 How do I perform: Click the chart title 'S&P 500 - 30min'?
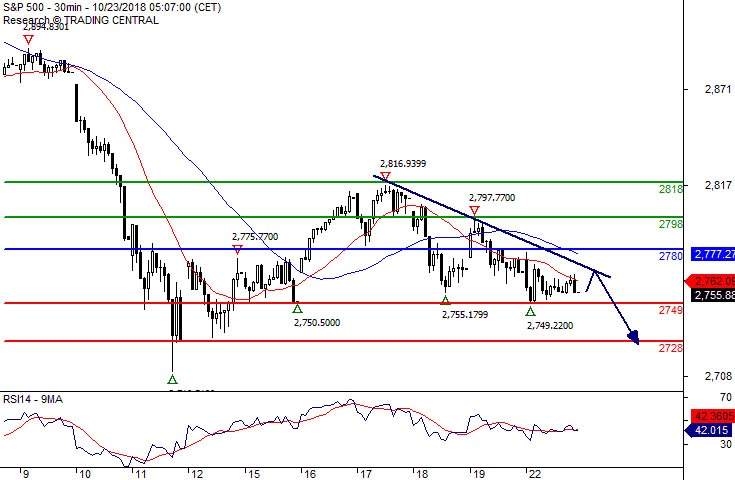click(x=40, y=7)
